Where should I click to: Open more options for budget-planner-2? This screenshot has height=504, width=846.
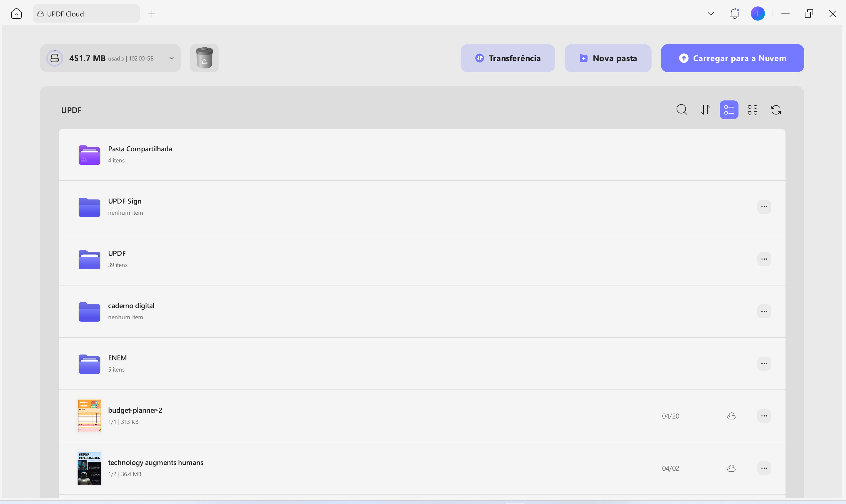pos(764,416)
